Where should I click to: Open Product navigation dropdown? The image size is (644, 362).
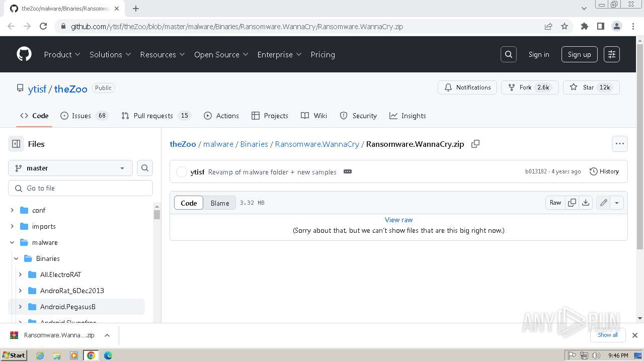[x=62, y=54]
